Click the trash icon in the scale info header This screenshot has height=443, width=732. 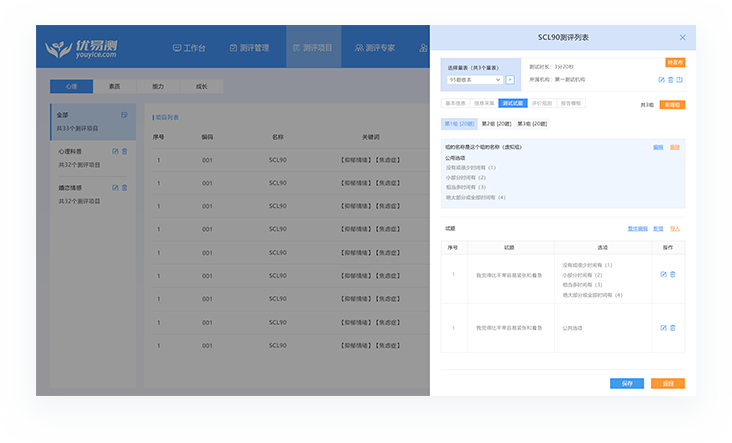click(x=670, y=80)
